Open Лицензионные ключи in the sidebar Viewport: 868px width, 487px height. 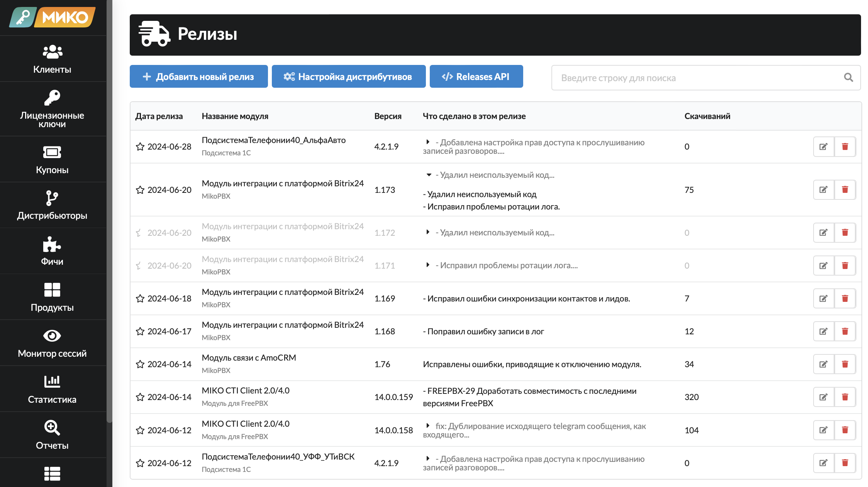click(52, 109)
